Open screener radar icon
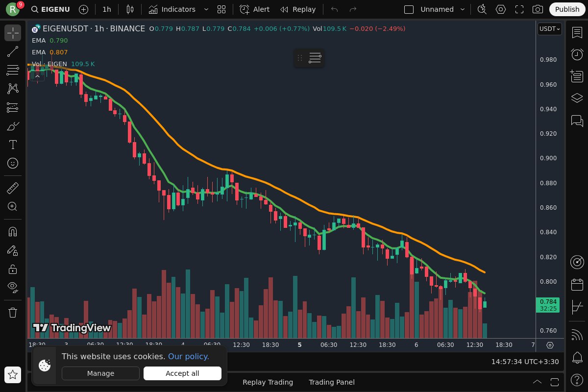 [x=577, y=262]
